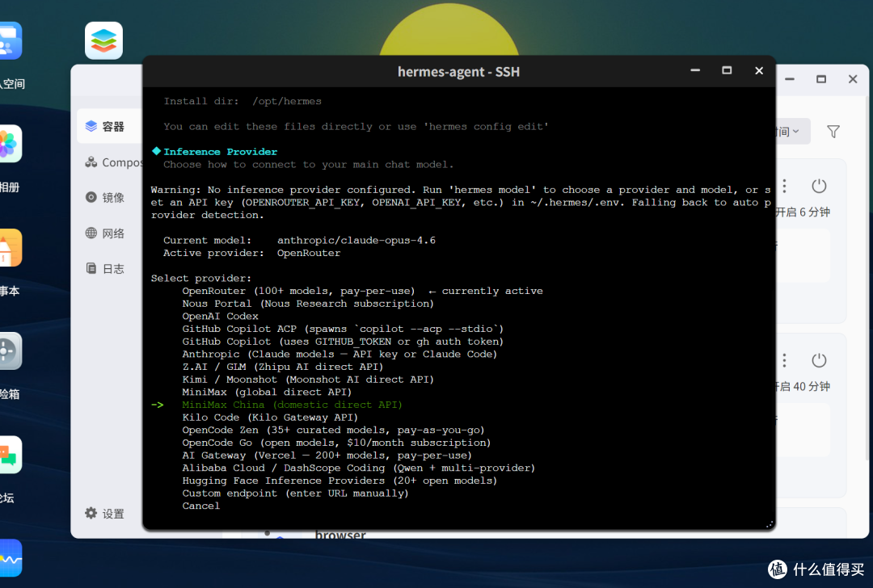The width and height of the screenshot is (873, 588).
Task: Select Anthropic Claude models option
Action: coord(339,355)
